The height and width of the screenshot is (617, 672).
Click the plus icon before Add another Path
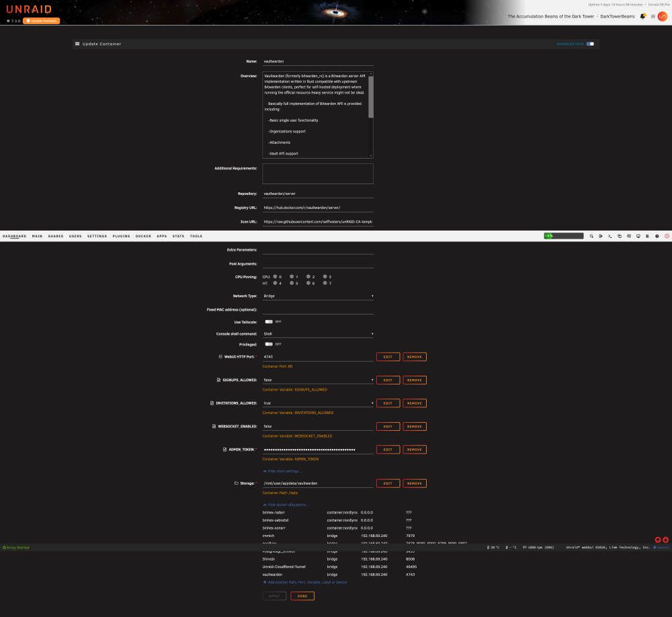[x=265, y=582]
